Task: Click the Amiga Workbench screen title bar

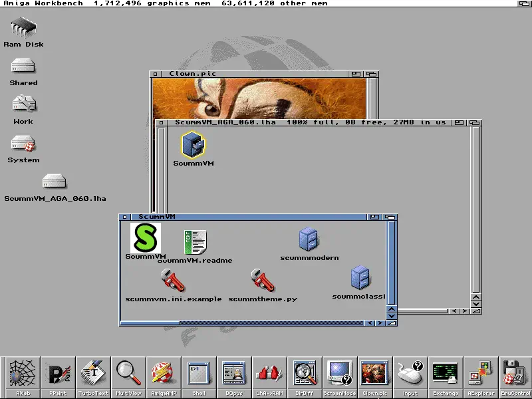Action: [x=258, y=3]
